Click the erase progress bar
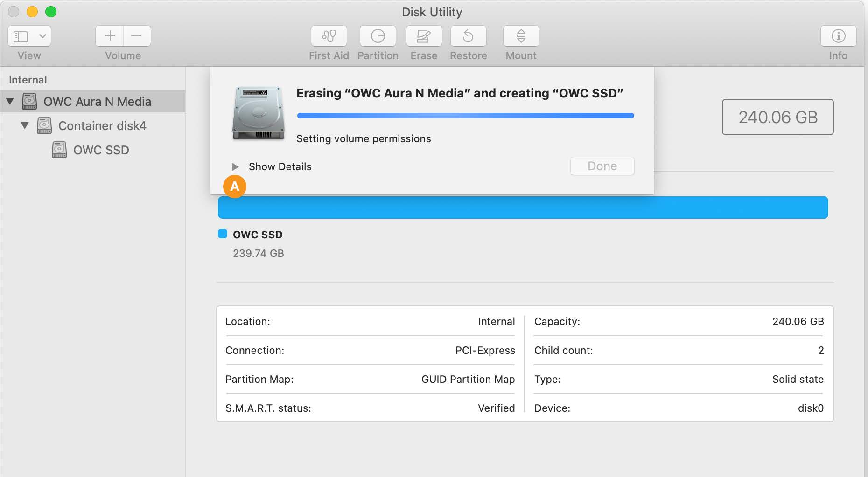868x477 pixels. [465, 115]
